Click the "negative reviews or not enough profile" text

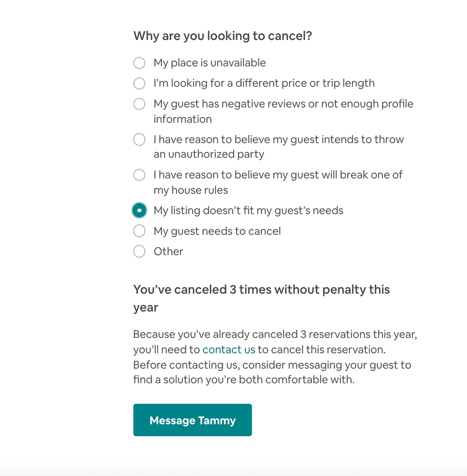(x=283, y=104)
